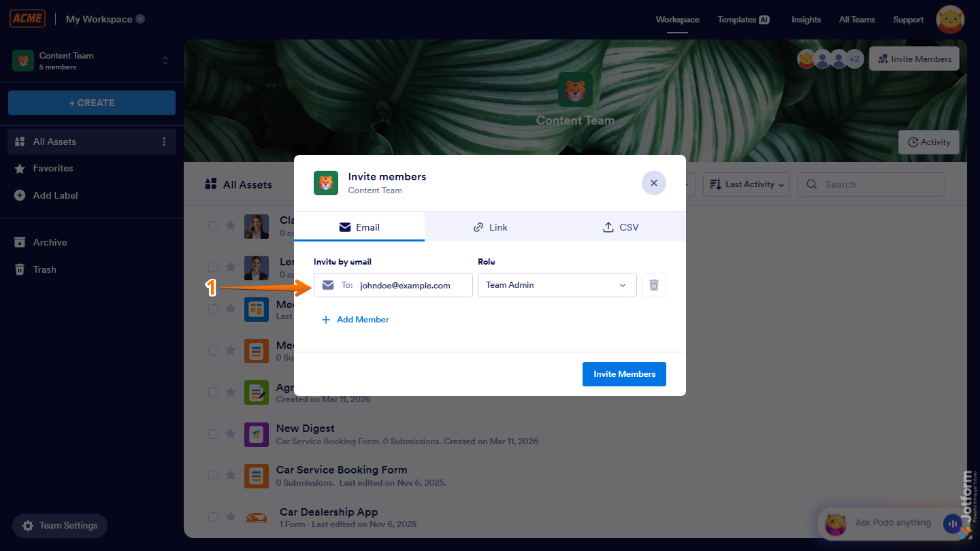Close the Invite members dialog
The height and width of the screenshot is (551, 980).
click(x=654, y=183)
